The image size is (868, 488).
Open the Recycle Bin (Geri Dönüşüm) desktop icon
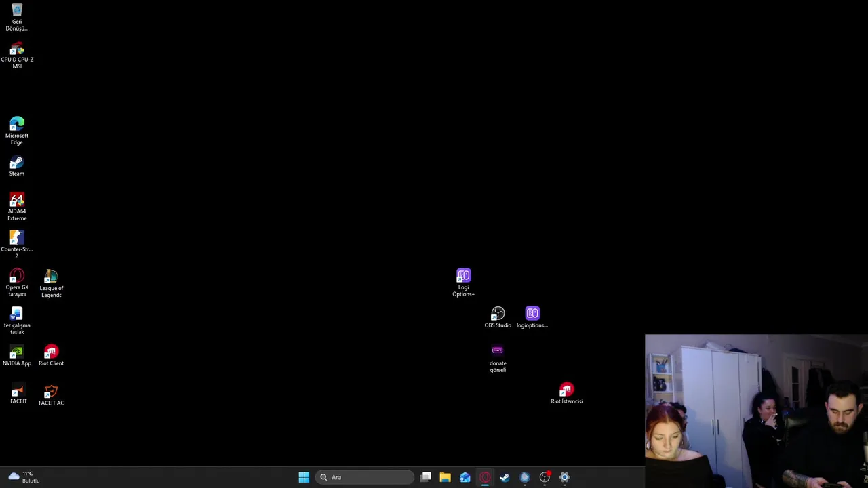click(17, 17)
